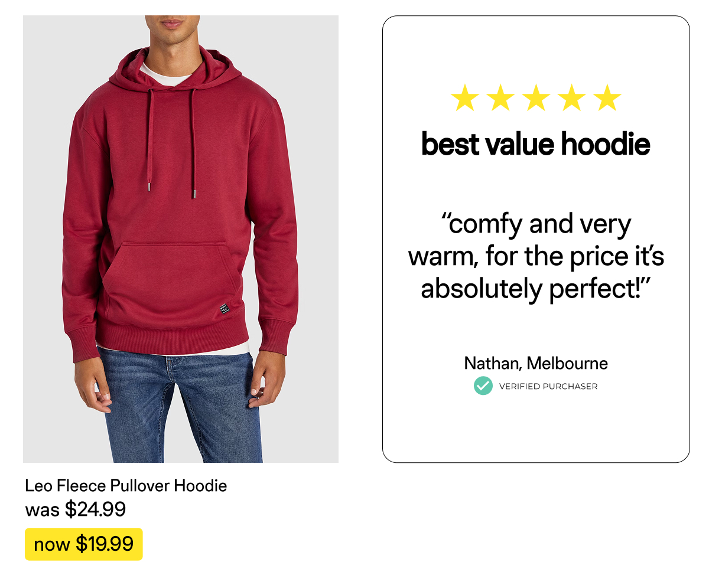Click the 'best value hoodie' review headline

click(535, 144)
